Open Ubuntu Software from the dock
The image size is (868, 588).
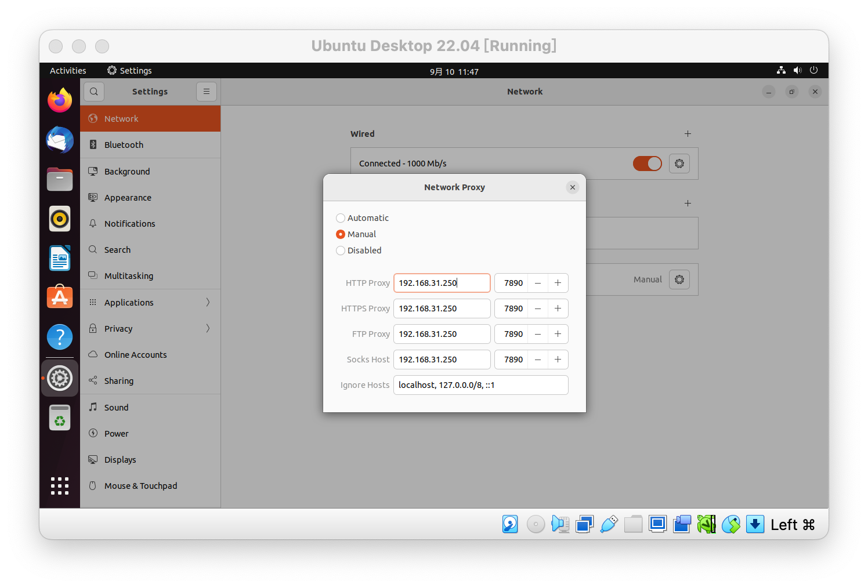pyautogui.click(x=60, y=297)
